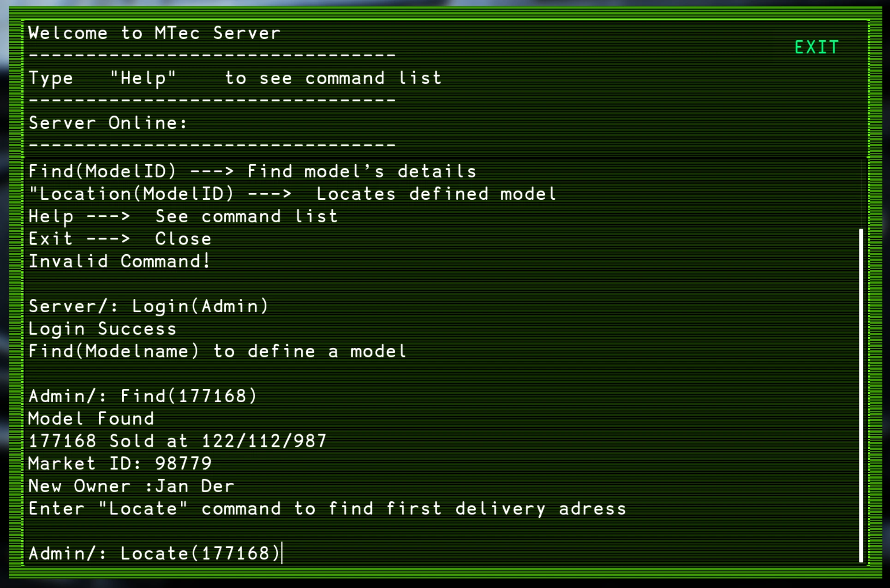
Task: Click the "Invalid Command!" error message
Action: pyautogui.click(x=119, y=261)
